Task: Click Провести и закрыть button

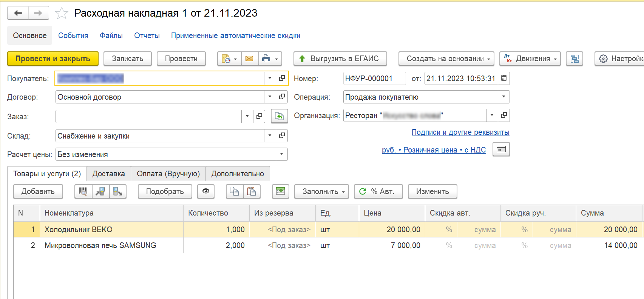Action: tap(53, 59)
